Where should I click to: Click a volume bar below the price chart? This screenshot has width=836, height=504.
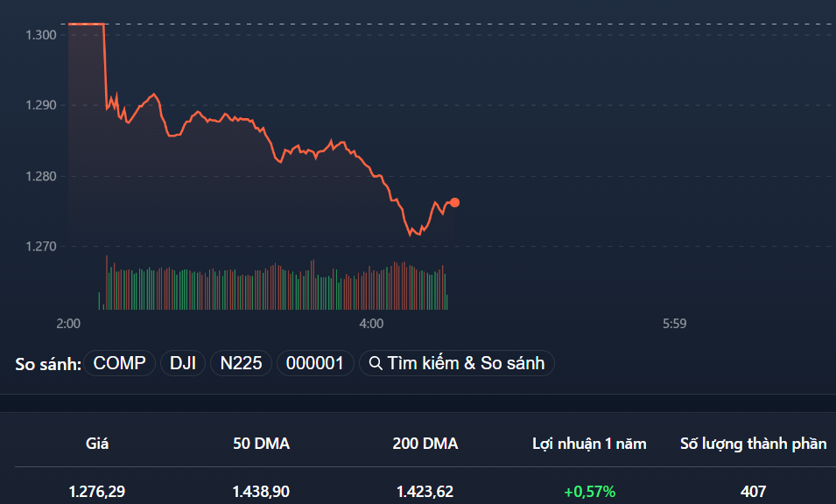263,286
